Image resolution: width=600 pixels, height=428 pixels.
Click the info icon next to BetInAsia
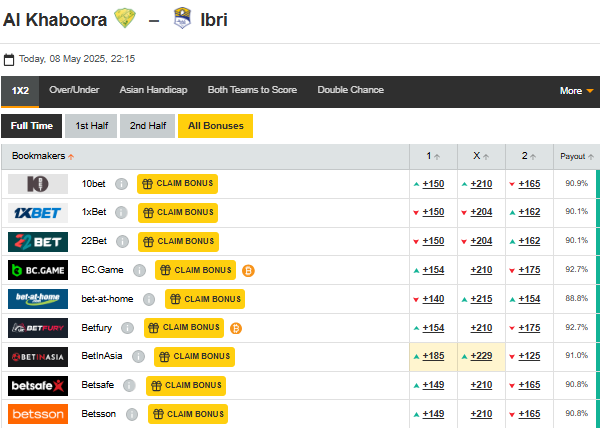(x=139, y=357)
